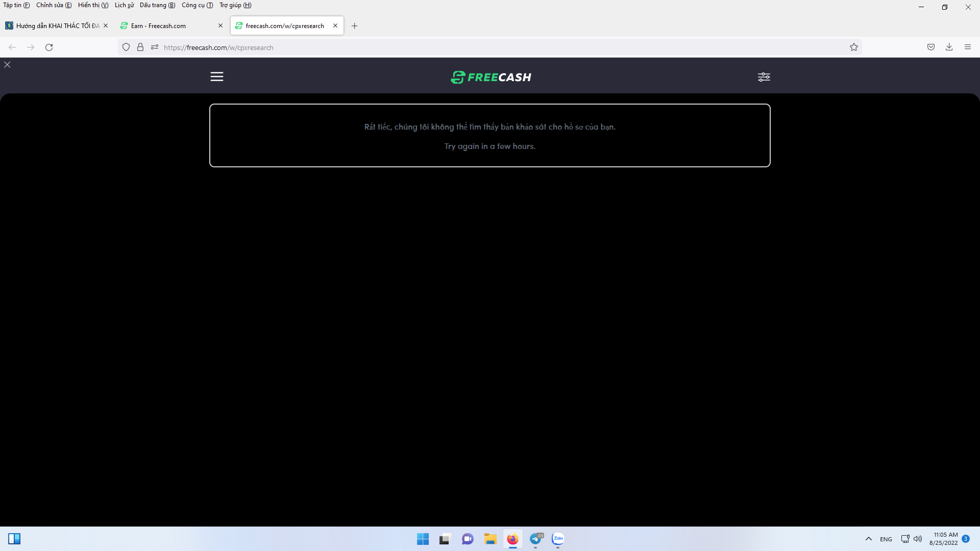Open a new browser tab
Screen dimensions: 980x551
pos(355,26)
